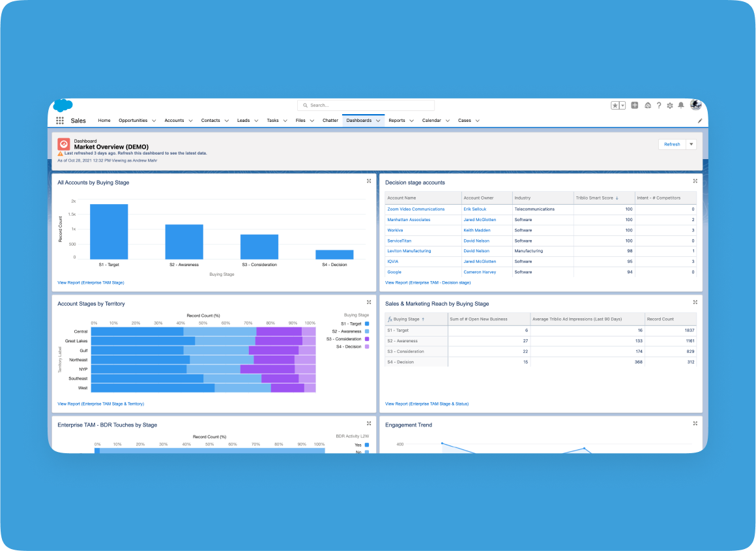The width and height of the screenshot is (756, 551).
Task: Expand the All Accounts by Buying Stage chart
Action: [x=369, y=181]
